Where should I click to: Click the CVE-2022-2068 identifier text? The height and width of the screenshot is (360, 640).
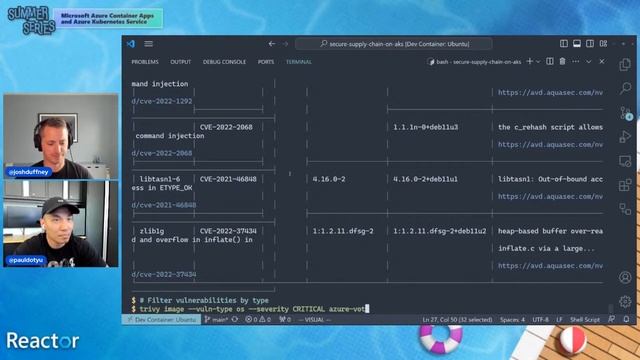click(x=226, y=127)
